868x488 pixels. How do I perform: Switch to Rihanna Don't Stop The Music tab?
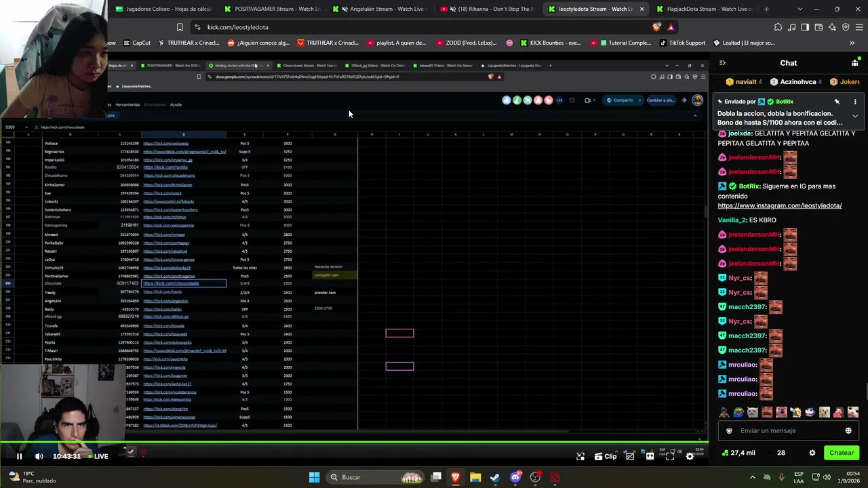489,9
